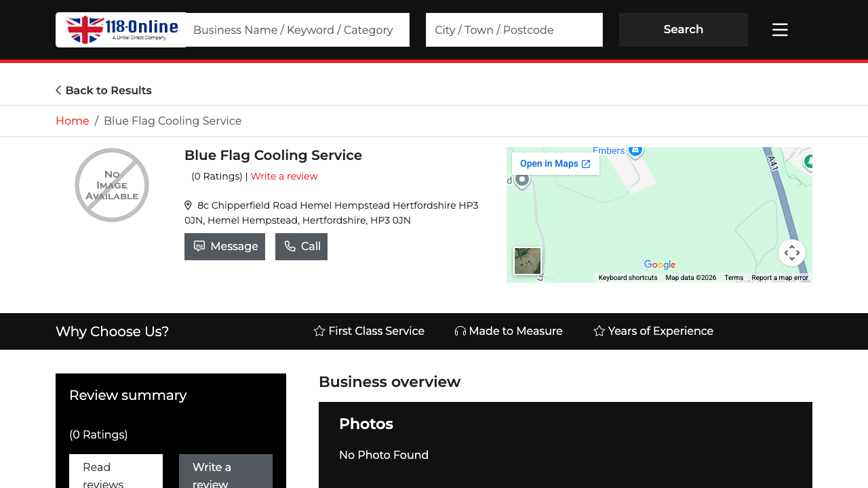Click Report a map error
The height and width of the screenshot is (488, 868).
780,277
